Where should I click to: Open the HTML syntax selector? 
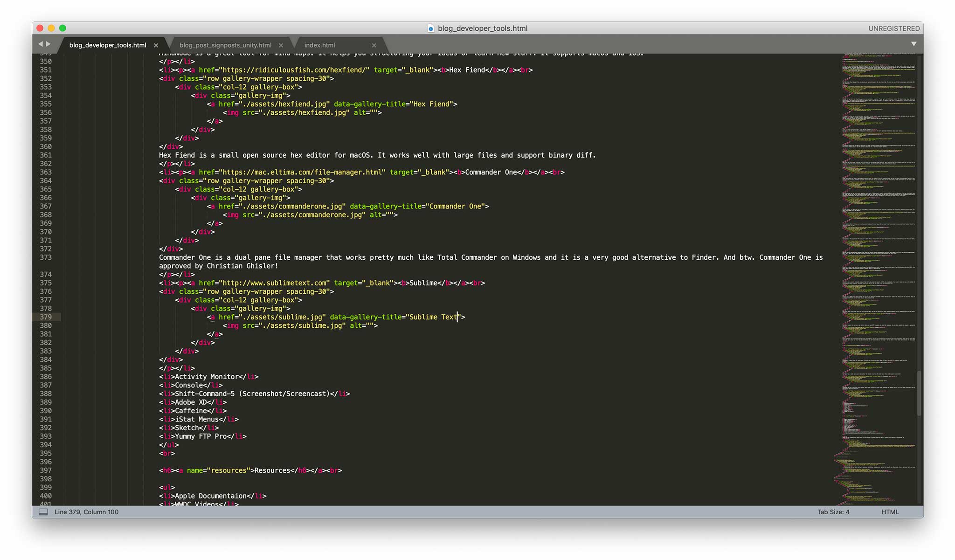pyautogui.click(x=890, y=512)
